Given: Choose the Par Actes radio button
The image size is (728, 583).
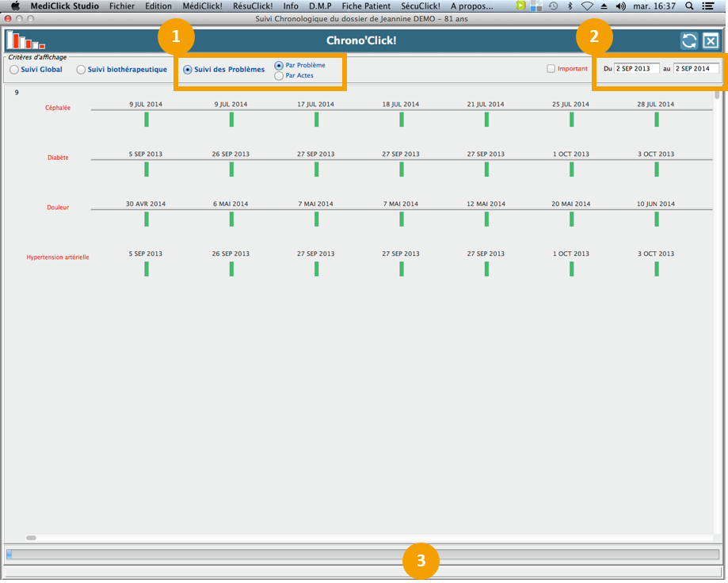Looking at the screenshot, I should pyautogui.click(x=279, y=76).
